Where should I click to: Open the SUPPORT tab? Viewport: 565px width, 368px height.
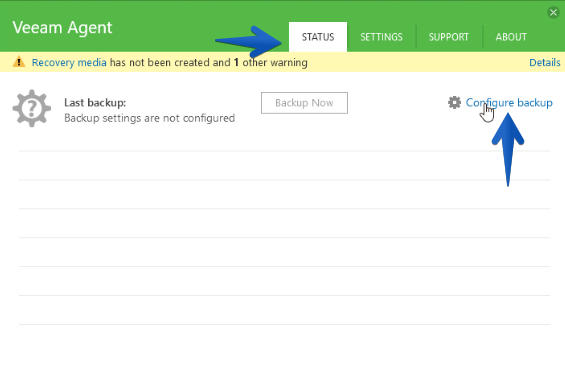coord(449,37)
